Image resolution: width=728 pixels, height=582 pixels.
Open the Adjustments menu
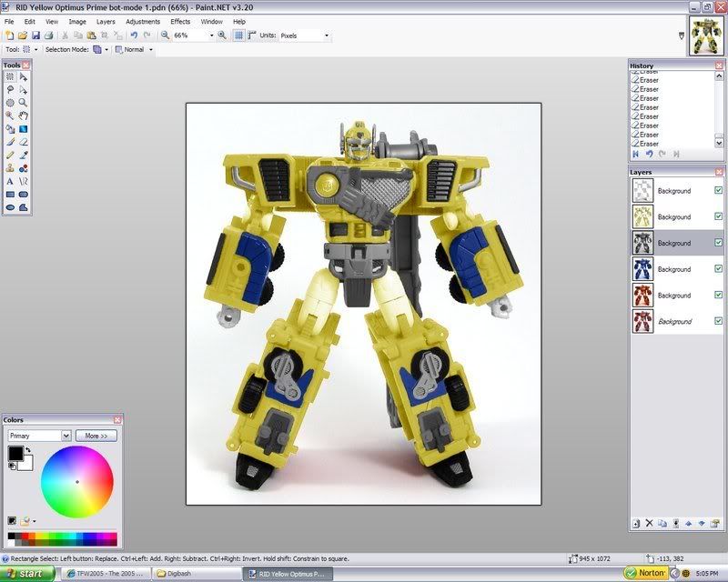(143, 21)
